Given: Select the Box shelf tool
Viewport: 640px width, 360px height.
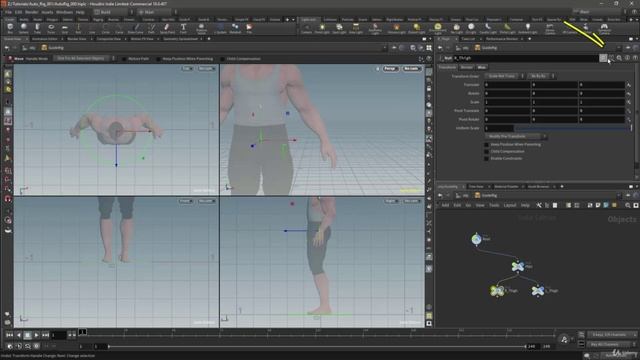Looking at the screenshot, I should click(10, 28).
